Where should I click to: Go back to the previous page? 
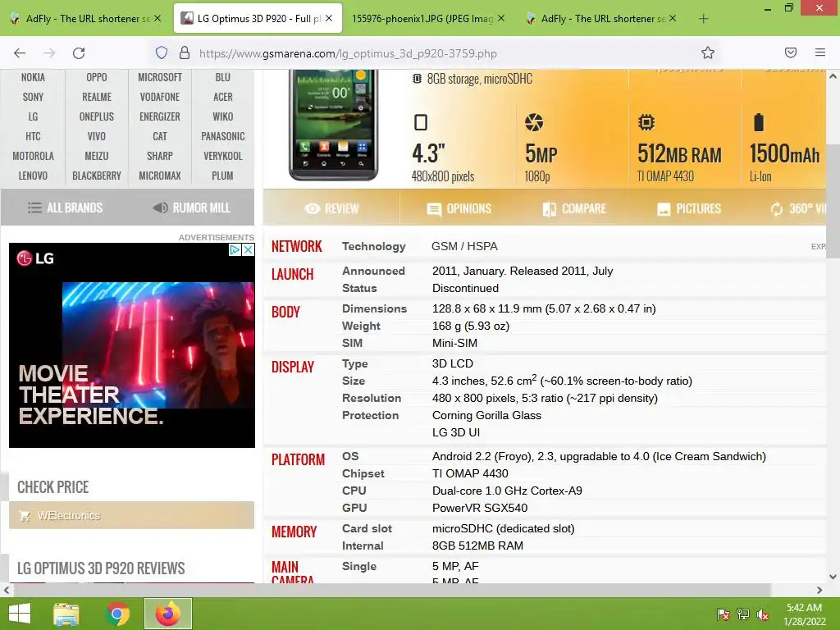(x=20, y=52)
